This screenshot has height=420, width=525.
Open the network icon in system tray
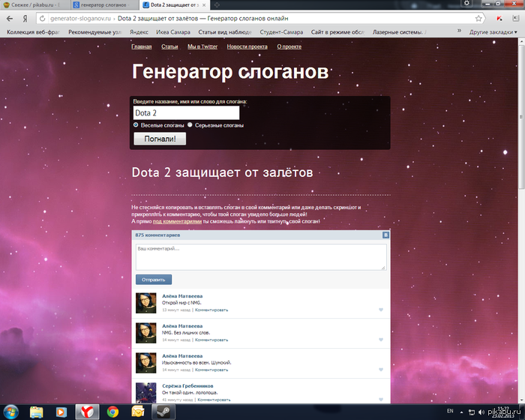[472, 412]
